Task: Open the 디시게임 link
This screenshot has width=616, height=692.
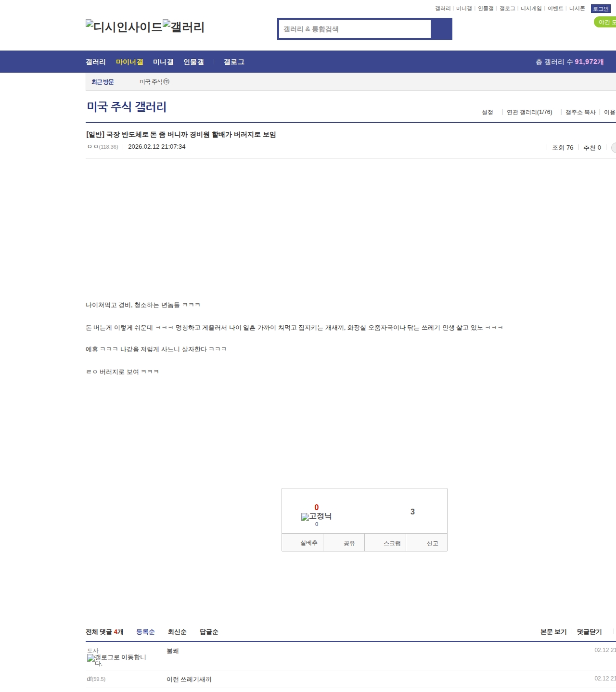Action: coord(531,9)
